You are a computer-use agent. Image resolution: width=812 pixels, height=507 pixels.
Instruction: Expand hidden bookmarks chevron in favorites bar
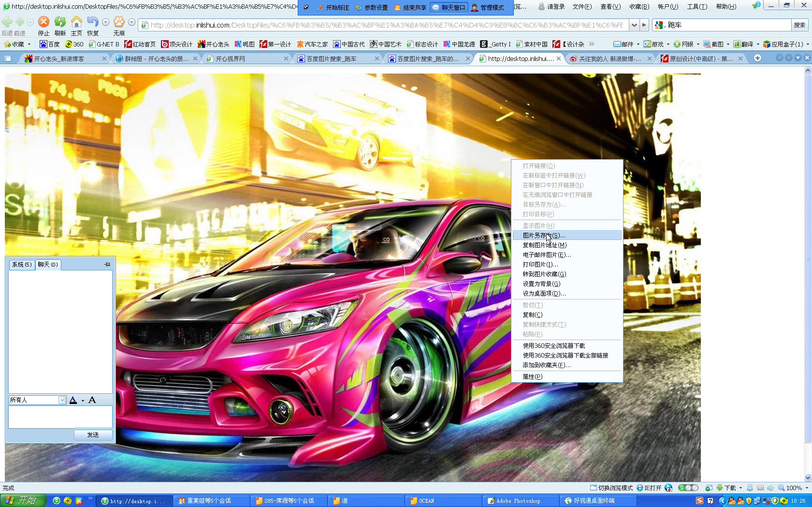click(x=592, y=44)
